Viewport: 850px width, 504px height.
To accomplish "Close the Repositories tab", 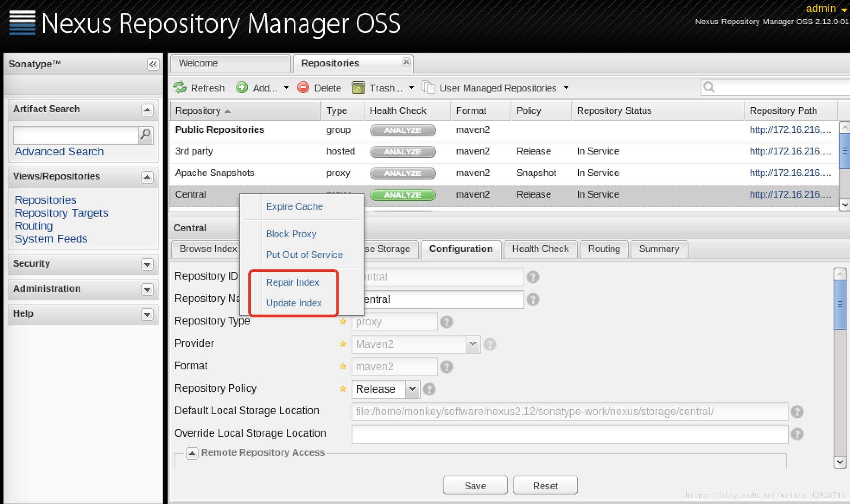I will point(406,62).
